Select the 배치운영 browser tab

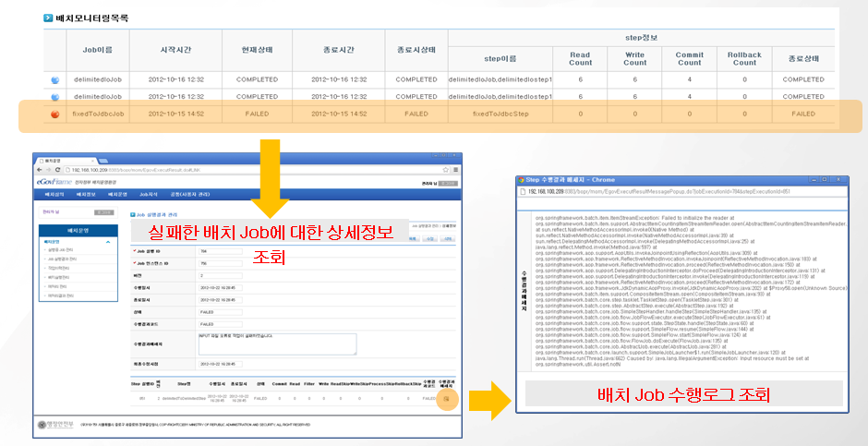pos(51,159)
